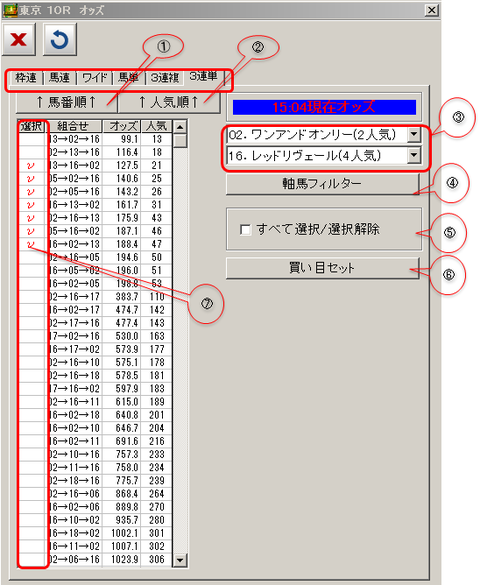Click the 組合せ column header
480x585 pixels.
tap(73, 126)
